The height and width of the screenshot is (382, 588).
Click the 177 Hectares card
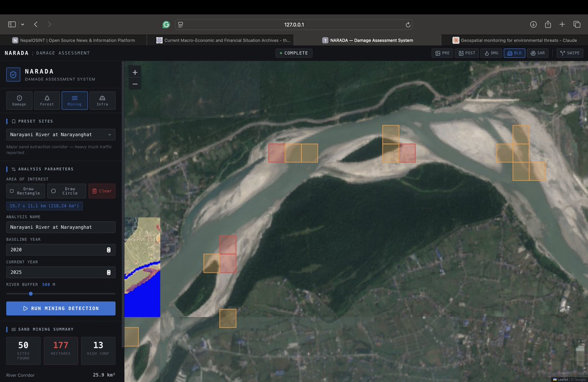[61, 351]
